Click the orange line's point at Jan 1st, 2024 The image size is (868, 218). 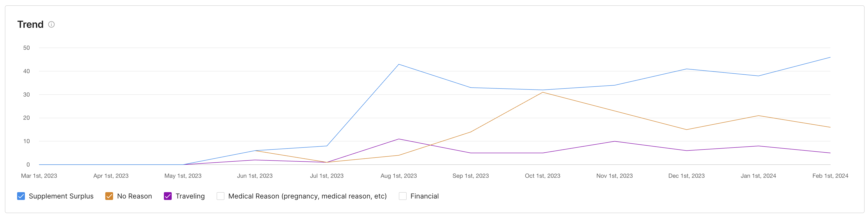758,116
